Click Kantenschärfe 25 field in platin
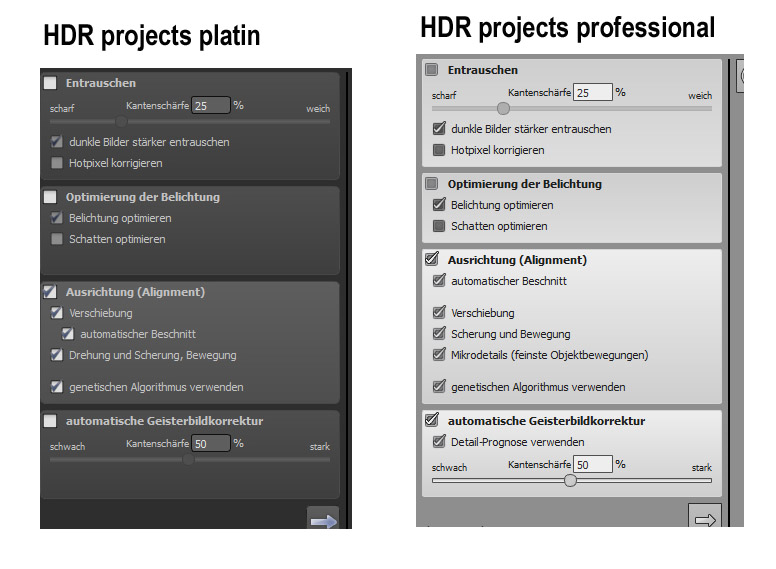Screen dimensions: 776x569 pyautogui.click(x=211, y=105)
